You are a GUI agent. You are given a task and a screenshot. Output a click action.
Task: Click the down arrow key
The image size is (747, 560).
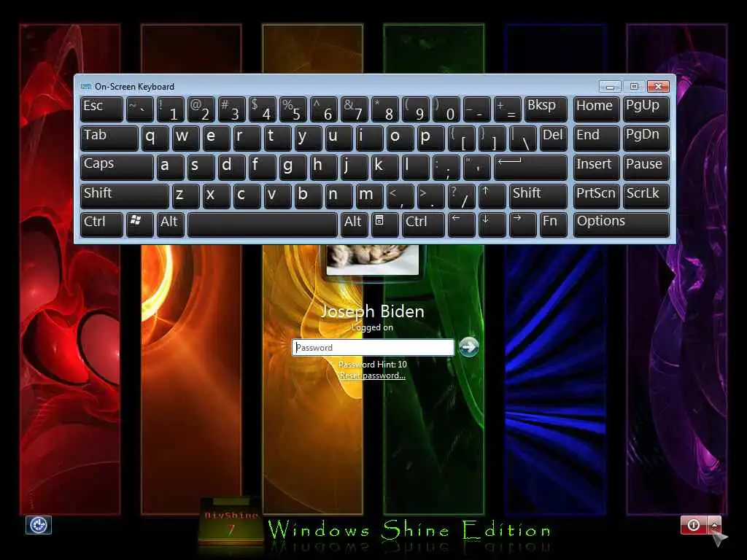pos(492,225)
